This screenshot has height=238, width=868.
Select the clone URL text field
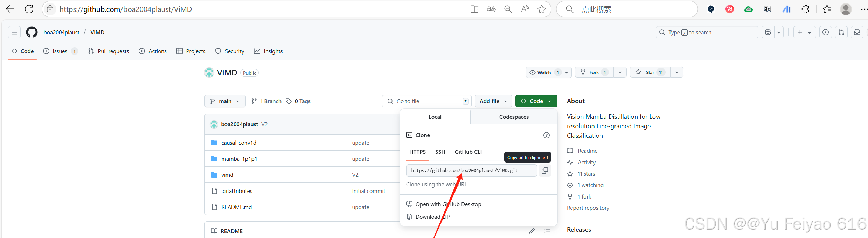(x=471, y=171)
